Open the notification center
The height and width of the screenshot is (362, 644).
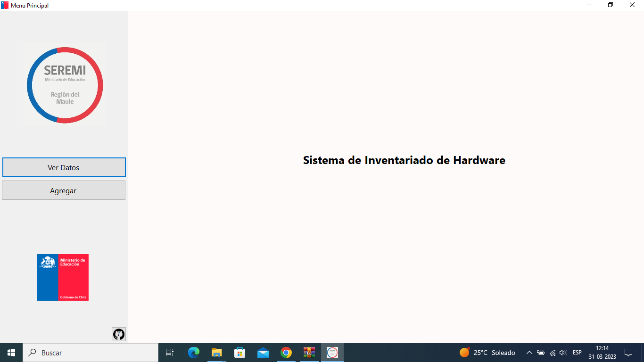[x=628, y=352]
